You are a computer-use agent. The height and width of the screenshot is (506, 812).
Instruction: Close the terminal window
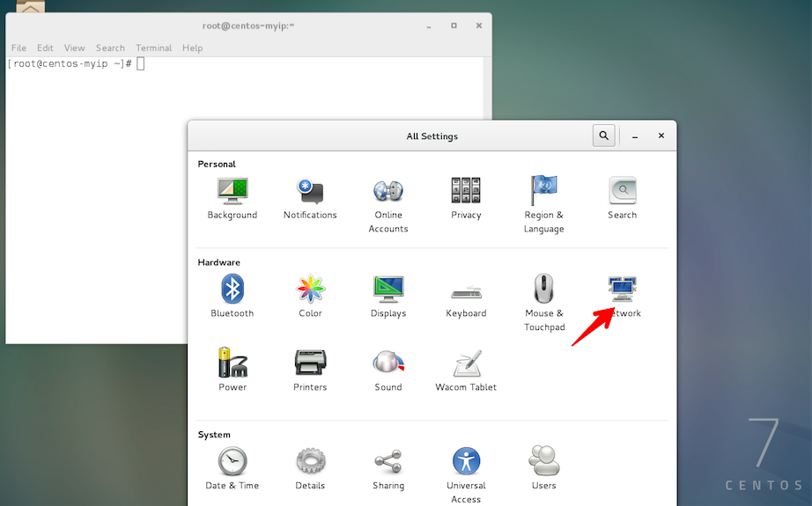coord(479,26)
